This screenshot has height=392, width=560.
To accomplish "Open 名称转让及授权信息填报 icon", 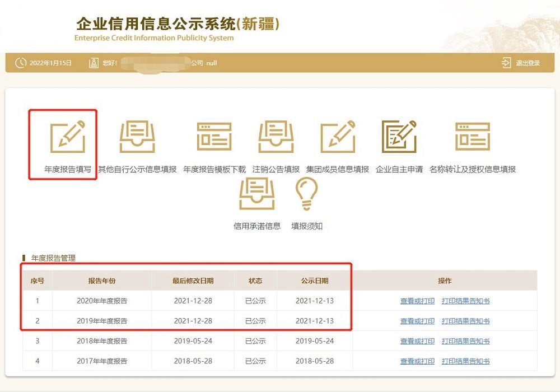I will (472, 137).
